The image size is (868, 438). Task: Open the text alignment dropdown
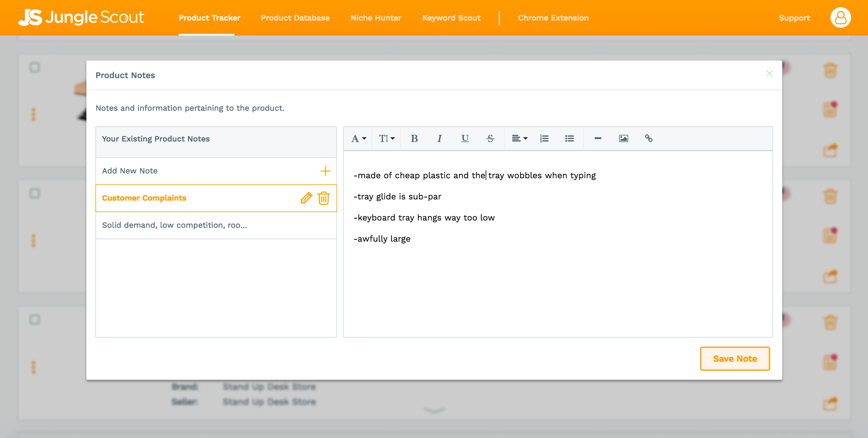(519, 138)
